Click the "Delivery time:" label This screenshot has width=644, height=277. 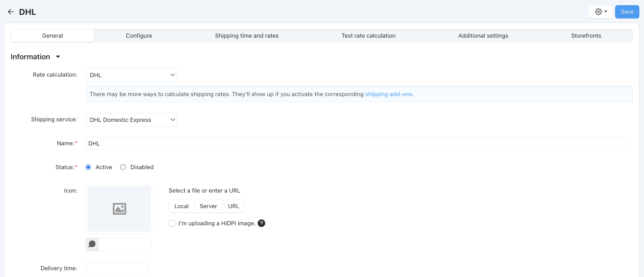tap(59, 268)
